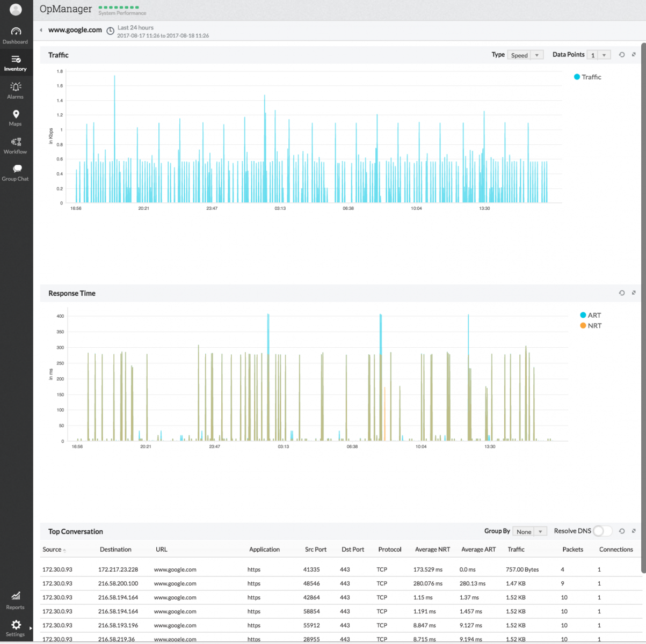The image size is (646, 644).
Task: Open the Group By dropdown
Action: tap(529, 532)
